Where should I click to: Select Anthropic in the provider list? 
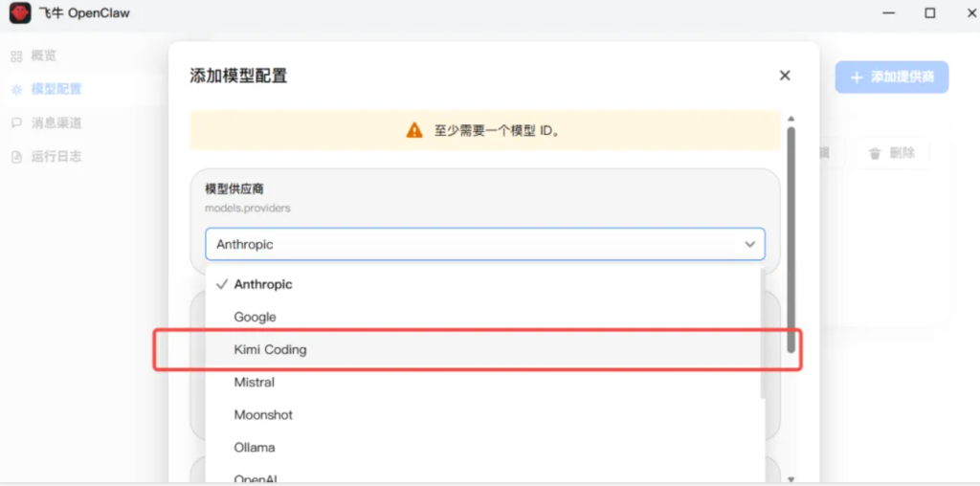click(263, 284)
